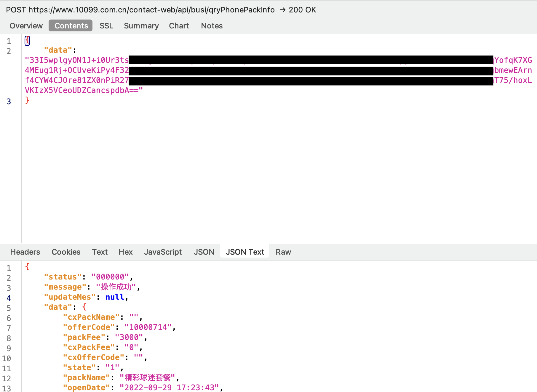Click the null value of updateMes
The width and height of the screenshot is (537, 392).
point(115,297)
